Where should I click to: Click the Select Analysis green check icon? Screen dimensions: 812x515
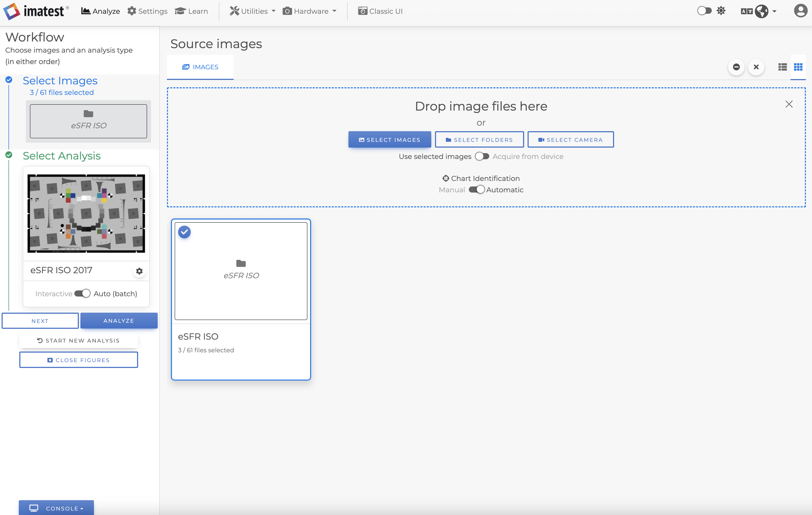coord(9,155)
